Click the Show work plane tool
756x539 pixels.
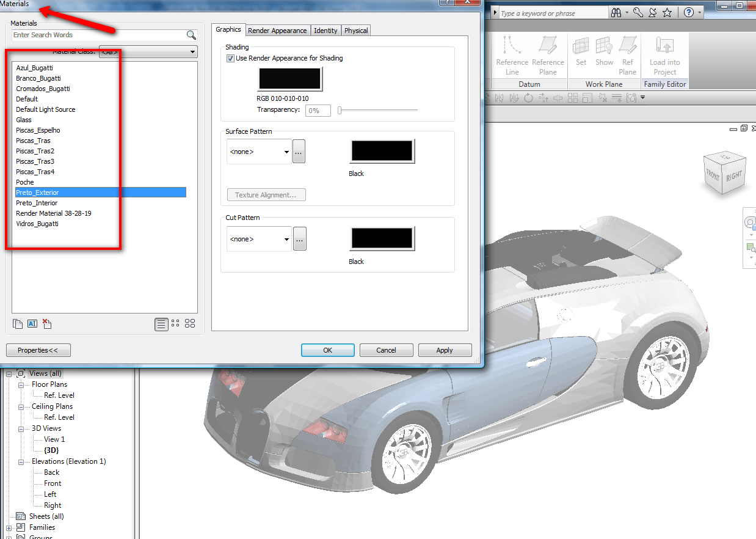[604, 52]
